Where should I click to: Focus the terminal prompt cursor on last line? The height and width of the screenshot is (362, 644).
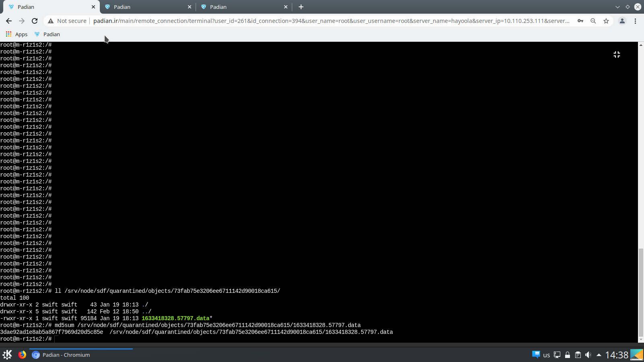point(57,339)
